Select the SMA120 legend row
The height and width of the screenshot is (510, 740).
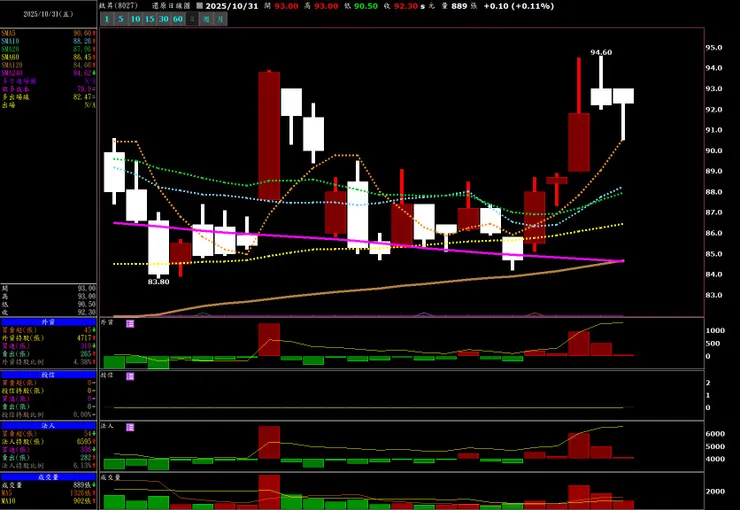click(49, 65)
